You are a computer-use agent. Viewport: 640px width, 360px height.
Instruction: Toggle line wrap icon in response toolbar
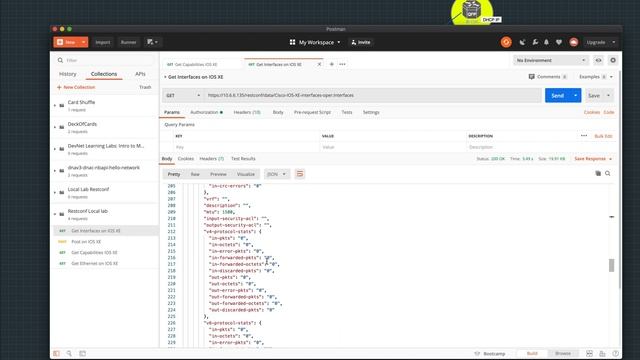point(300,174)
